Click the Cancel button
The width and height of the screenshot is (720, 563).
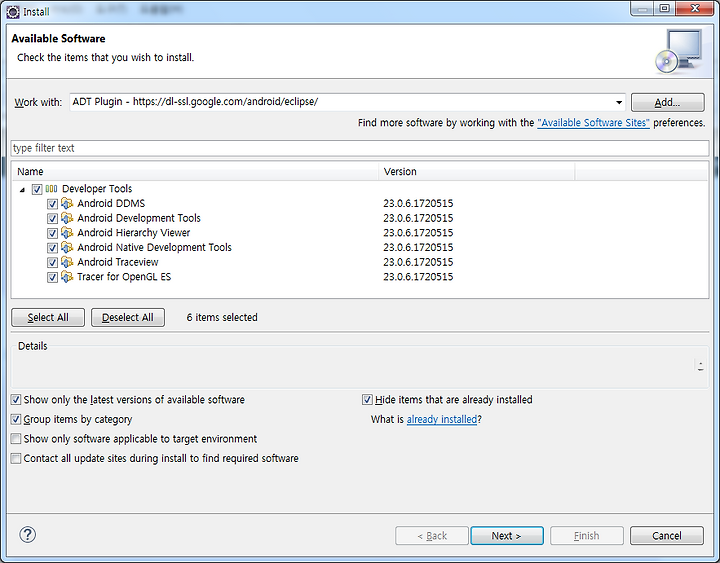(x=667, y=535)
